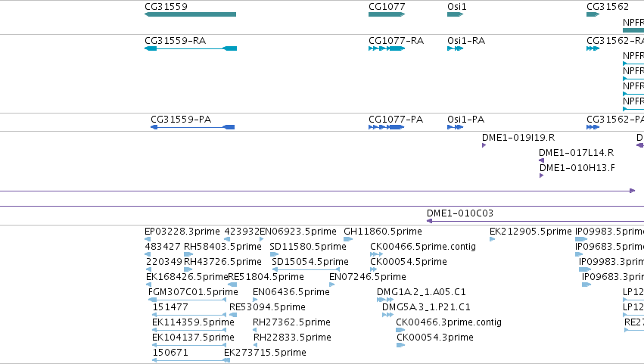
Task: Select the Osi1 gene glyph
Action: 455,14
